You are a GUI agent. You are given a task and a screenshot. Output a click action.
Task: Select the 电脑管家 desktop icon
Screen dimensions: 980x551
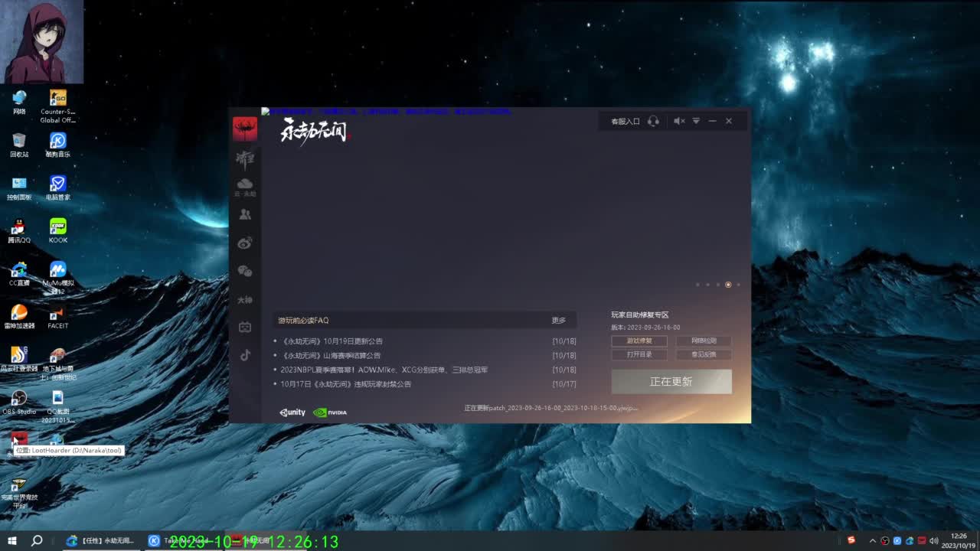coord(57,188)
